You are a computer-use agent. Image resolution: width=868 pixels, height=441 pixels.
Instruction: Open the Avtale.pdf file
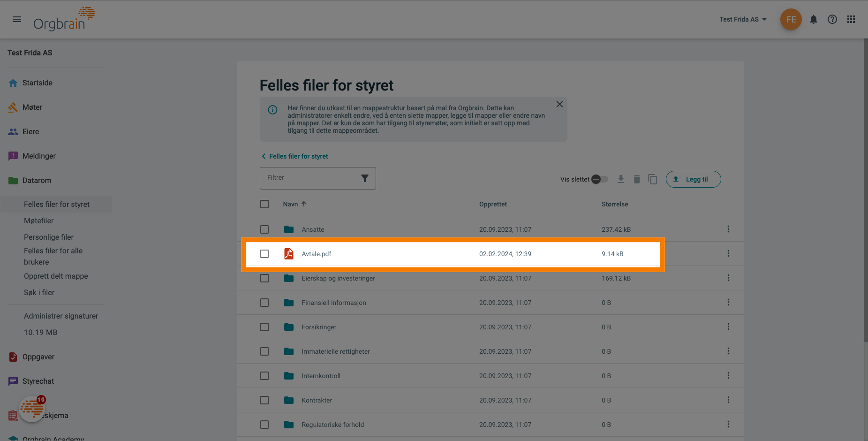[x=316, y=254]
